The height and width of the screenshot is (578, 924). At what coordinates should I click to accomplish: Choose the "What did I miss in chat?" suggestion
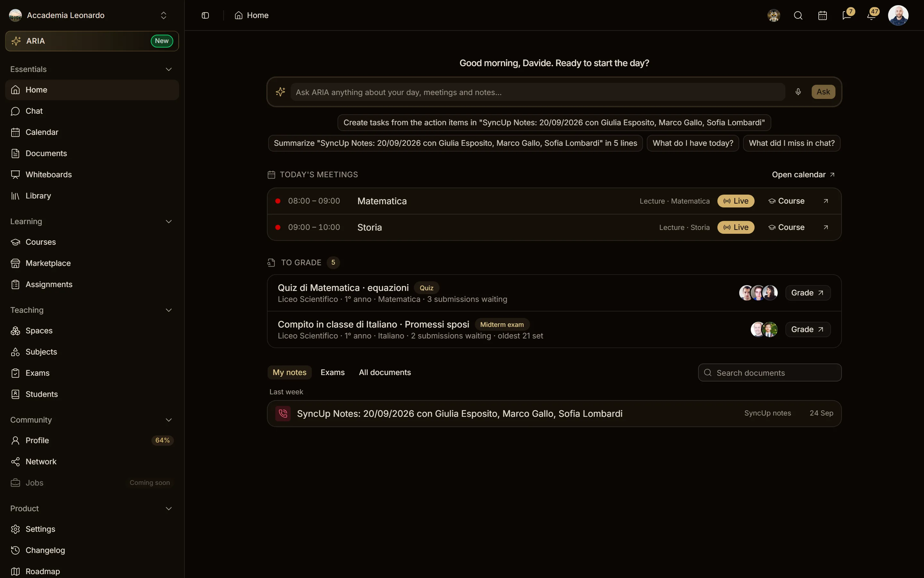(x=791, y=143)
